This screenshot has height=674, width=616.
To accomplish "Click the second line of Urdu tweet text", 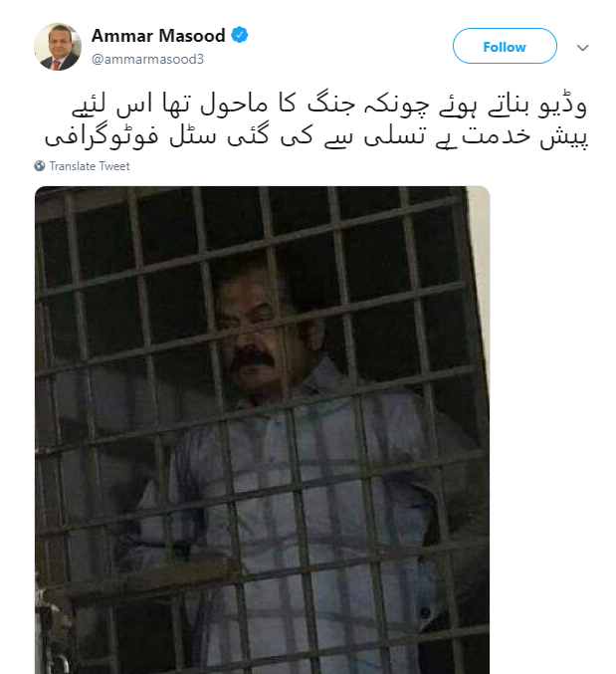I will 315,136.
